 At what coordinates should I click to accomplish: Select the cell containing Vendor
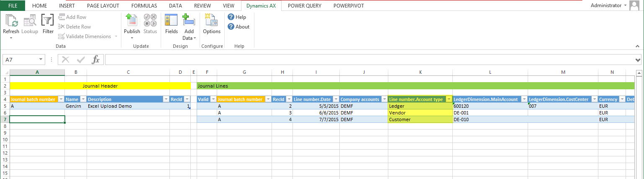click(420, 113)
